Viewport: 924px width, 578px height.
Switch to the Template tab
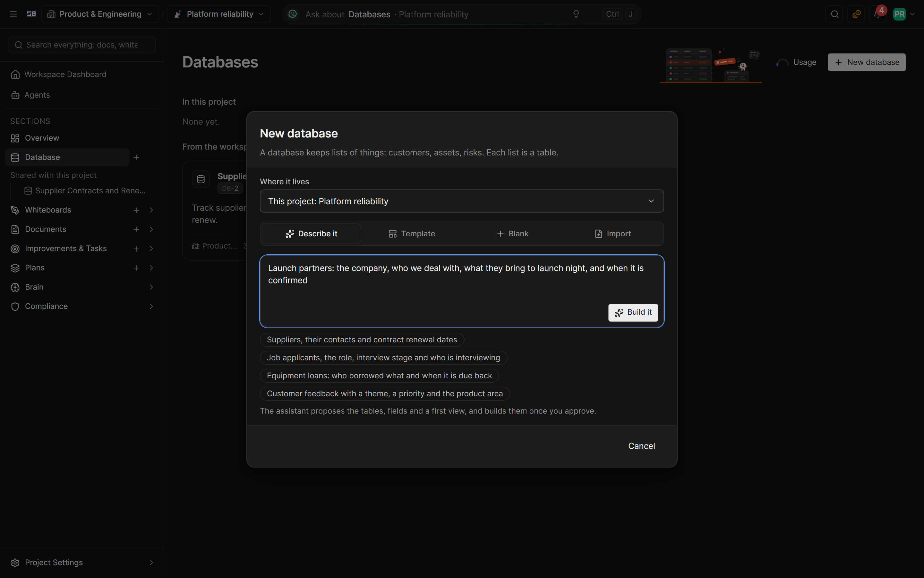pyautogui.click(x=412, y=233)
